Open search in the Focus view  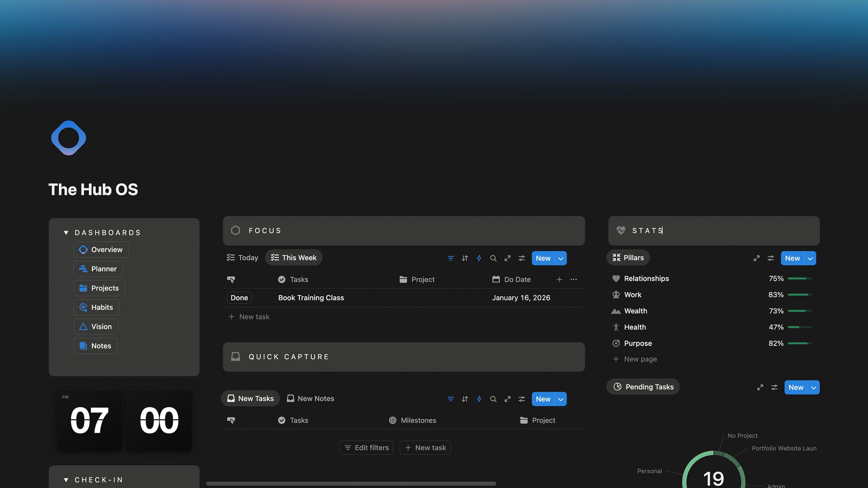493,258
